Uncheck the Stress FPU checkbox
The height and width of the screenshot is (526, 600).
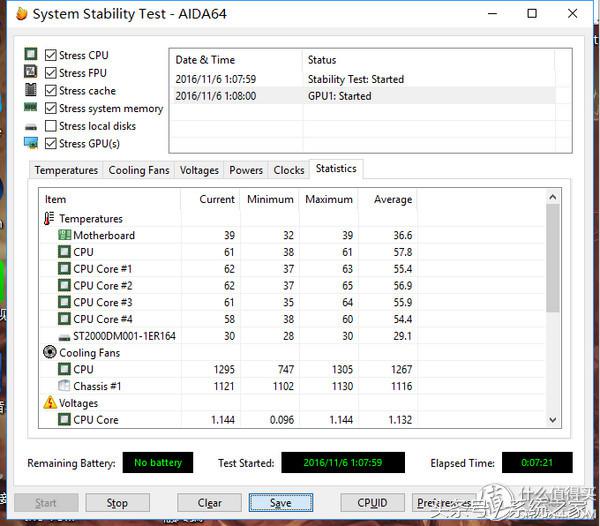(51, 73)
